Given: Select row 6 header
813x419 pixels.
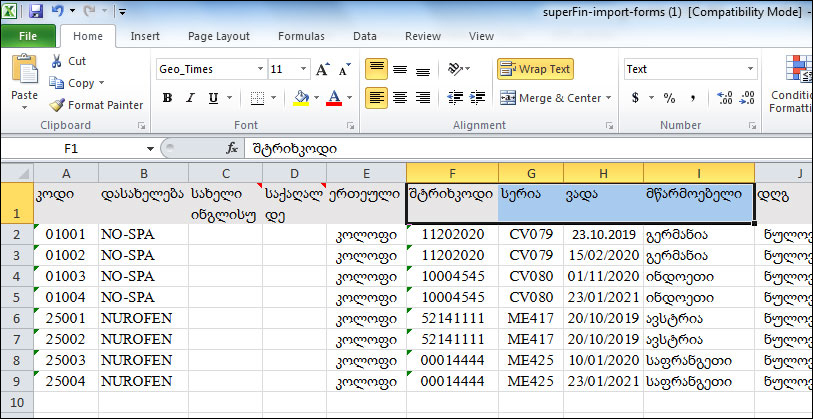Looking at the screenshot, I should (17, 318).
